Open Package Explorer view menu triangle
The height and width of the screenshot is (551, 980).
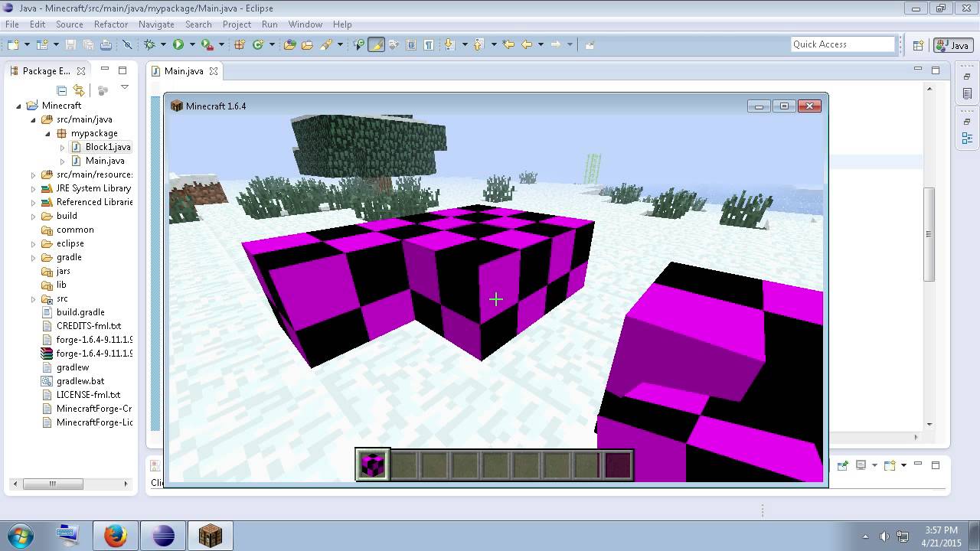(125, 88)
